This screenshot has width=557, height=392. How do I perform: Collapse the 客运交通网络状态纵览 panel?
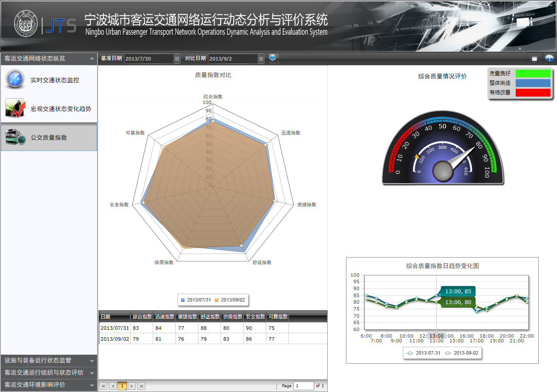point(92,59)
